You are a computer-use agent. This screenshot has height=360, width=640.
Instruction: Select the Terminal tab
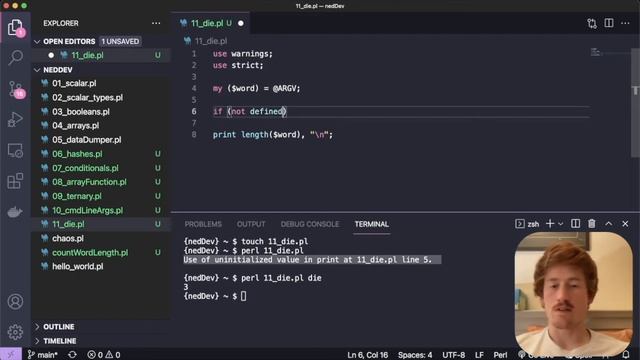click(x=371, y=224)
